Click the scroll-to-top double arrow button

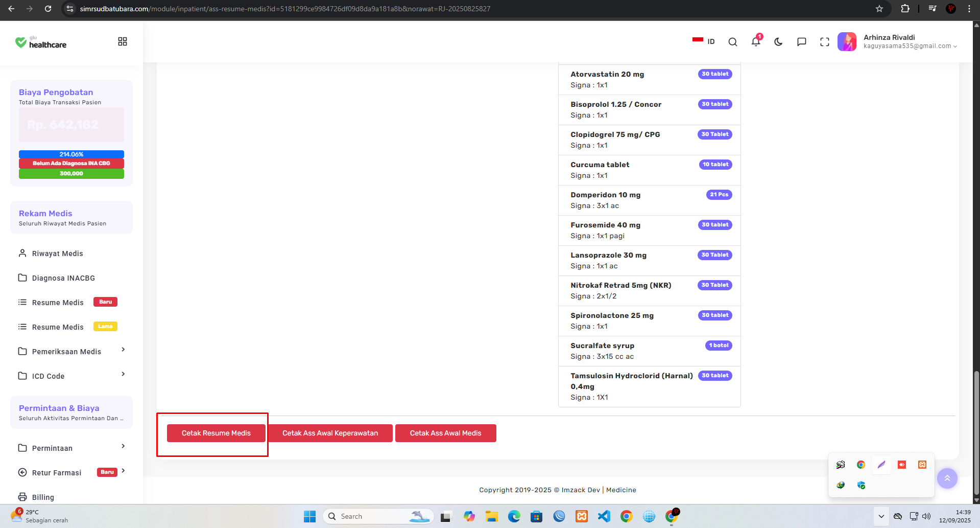pyautogui.click(x=947, y=478)
